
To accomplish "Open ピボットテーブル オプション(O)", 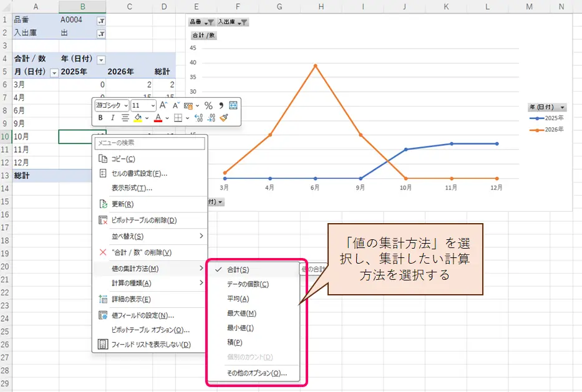I will 150,330.
